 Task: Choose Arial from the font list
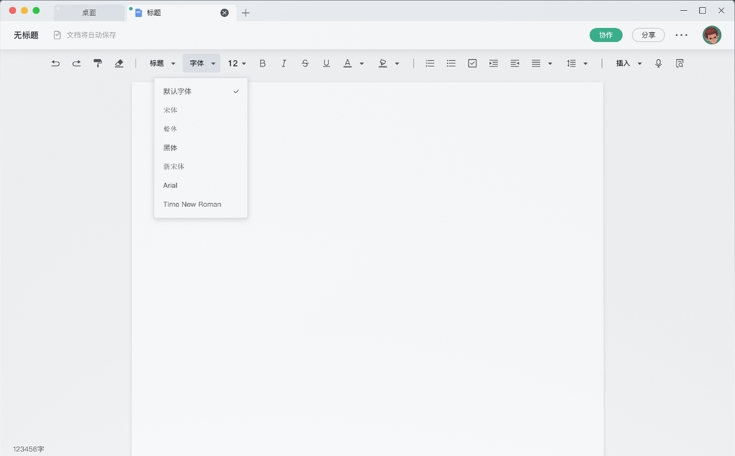[171, 185]
